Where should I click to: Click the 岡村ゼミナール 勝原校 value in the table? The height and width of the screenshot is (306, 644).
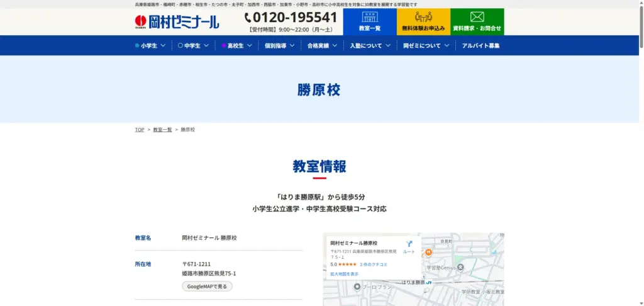pyautogui.click(x=209, y=238)
